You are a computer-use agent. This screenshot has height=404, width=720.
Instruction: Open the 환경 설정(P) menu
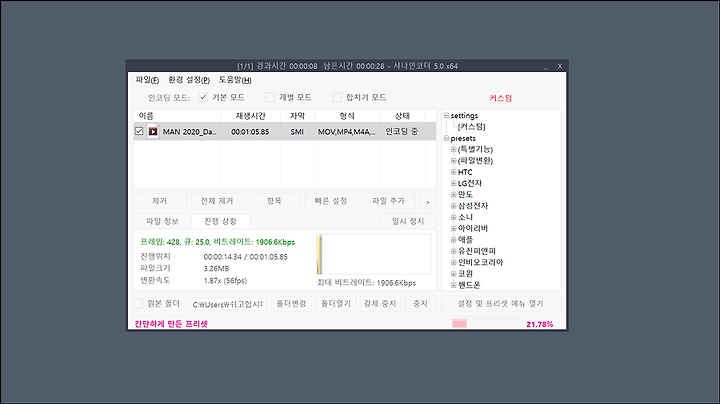tap(189, 80)
